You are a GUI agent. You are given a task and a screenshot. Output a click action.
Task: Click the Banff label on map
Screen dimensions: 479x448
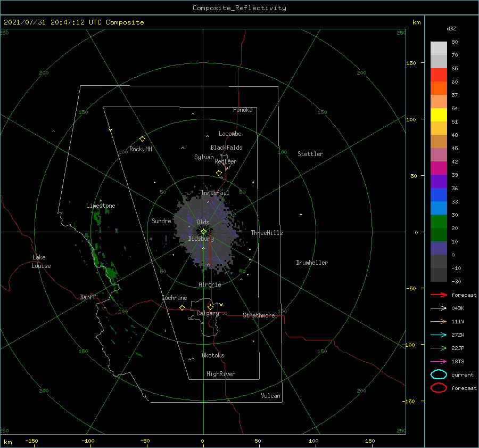coord(88,297)
